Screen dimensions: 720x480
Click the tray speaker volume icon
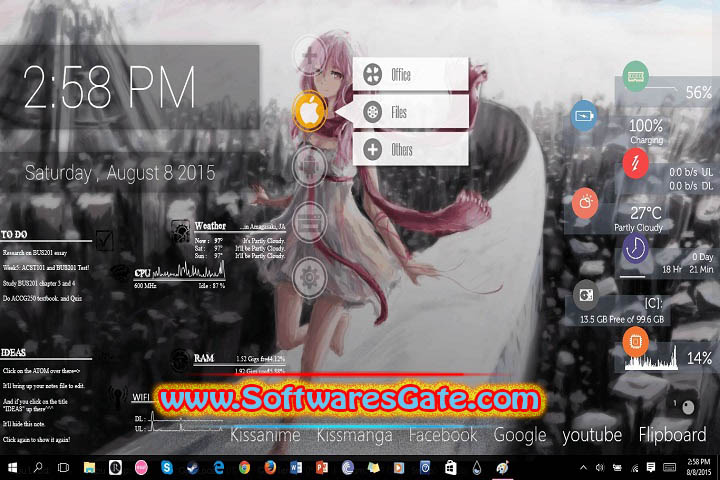coord(600,468)
